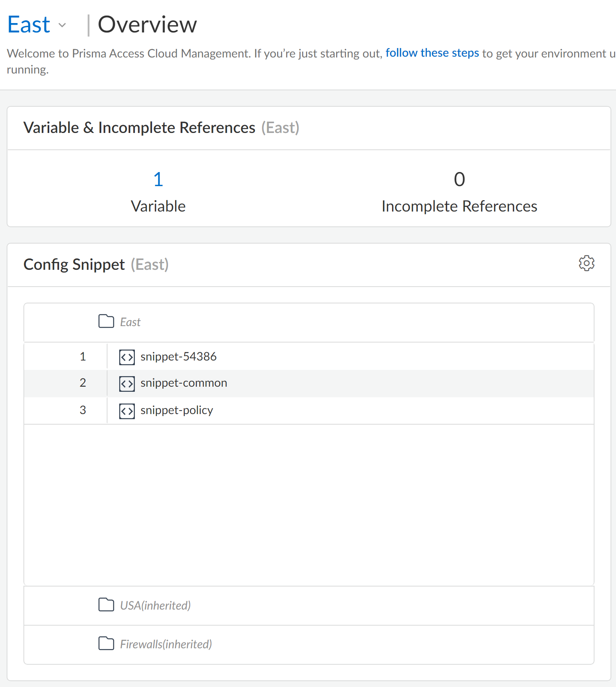This screenshot has height=687, width=616.
Task: Expand the USA(inherited) folder row
Action: pos(155,605)
